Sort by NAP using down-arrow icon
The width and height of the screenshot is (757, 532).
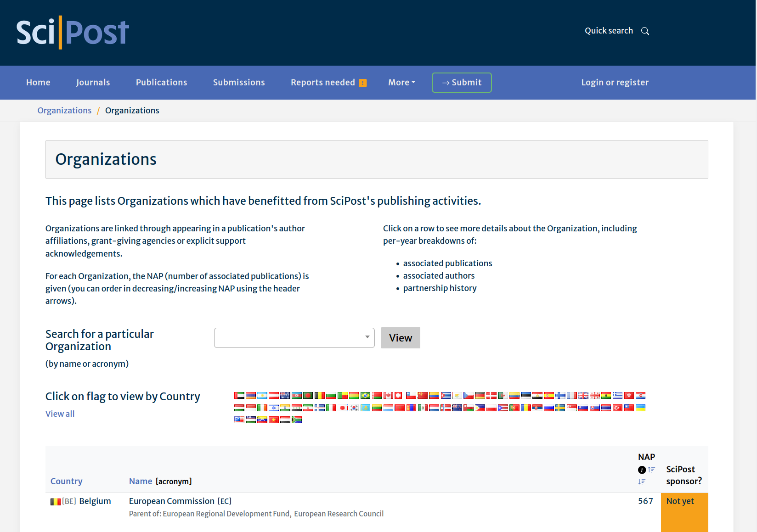[x=642, y=482]
